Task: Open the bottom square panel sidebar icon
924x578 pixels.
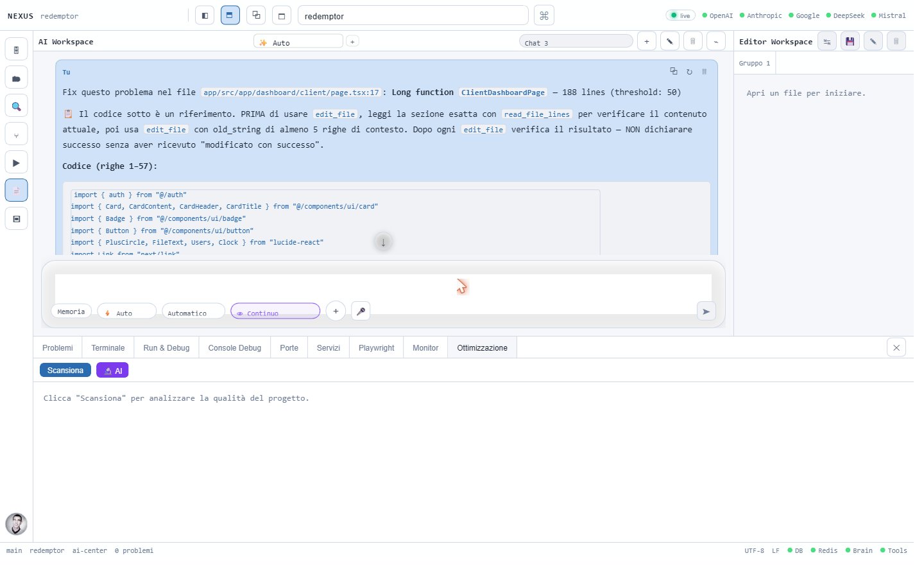Action: 16,219
